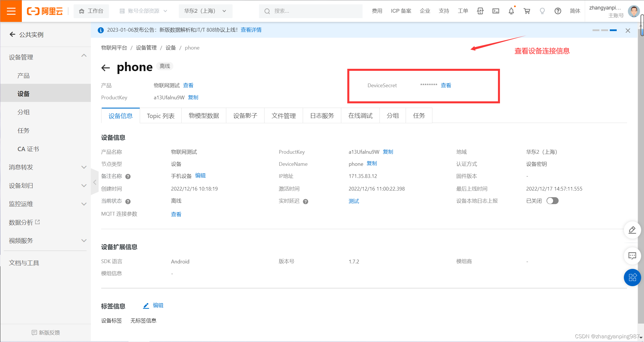The height and width of the screenshot is (342, 644).
Task: Click the back arrow beside phone title
Action: point(106,68)
